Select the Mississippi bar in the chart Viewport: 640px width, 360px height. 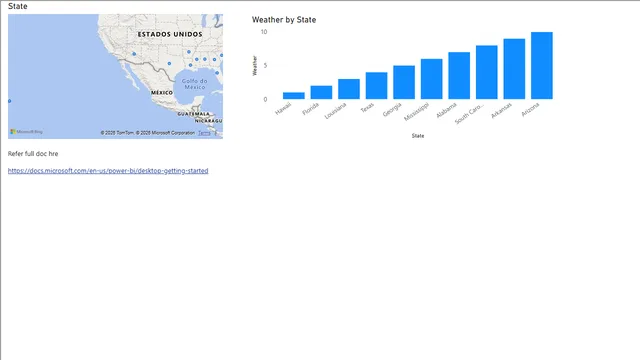pos(431,79)
